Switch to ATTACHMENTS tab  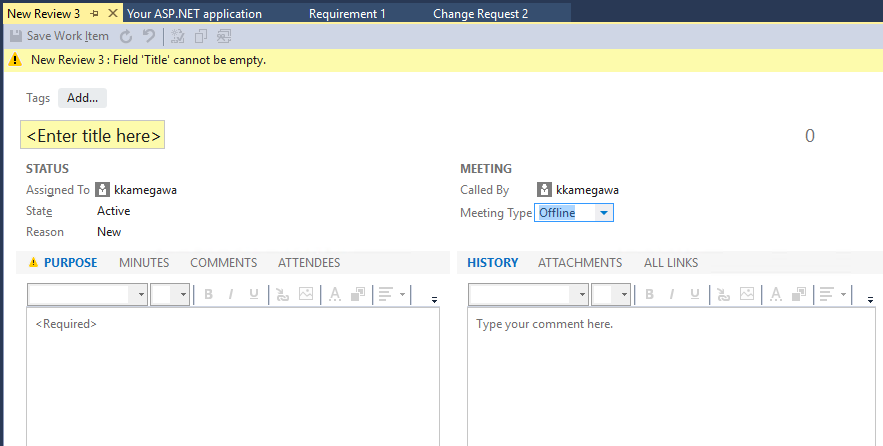coord(580,262)
